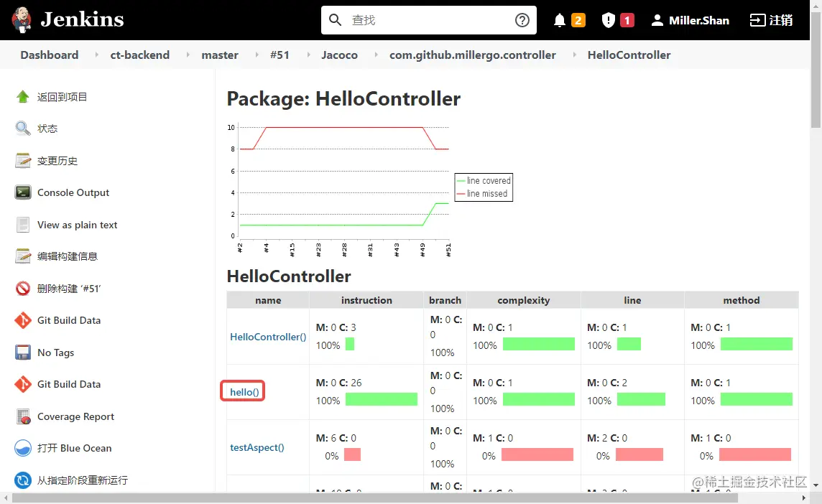Go back to project (返回到项目)

pos(62,97)
